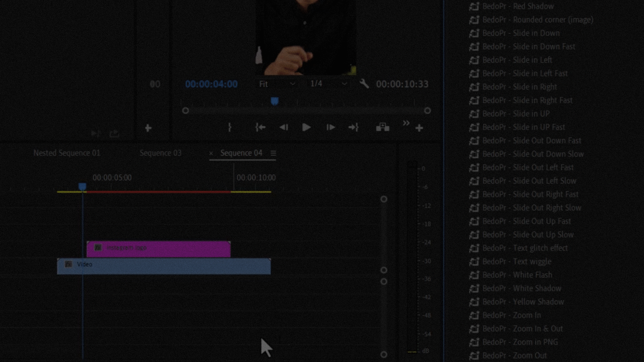Select BedoPr - Text glitch effect preset
The height and width of the screenshot is (362, 644).
click(x=525, y=248)
